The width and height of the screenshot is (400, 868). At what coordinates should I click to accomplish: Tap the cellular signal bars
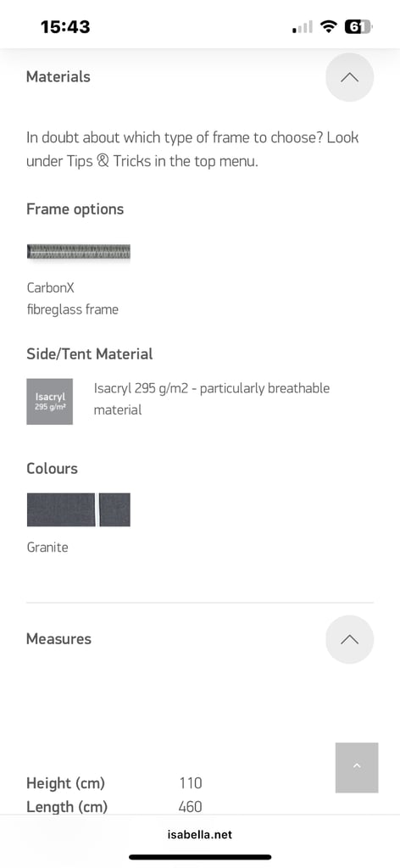pyautogui.click(x=302, y=26)
